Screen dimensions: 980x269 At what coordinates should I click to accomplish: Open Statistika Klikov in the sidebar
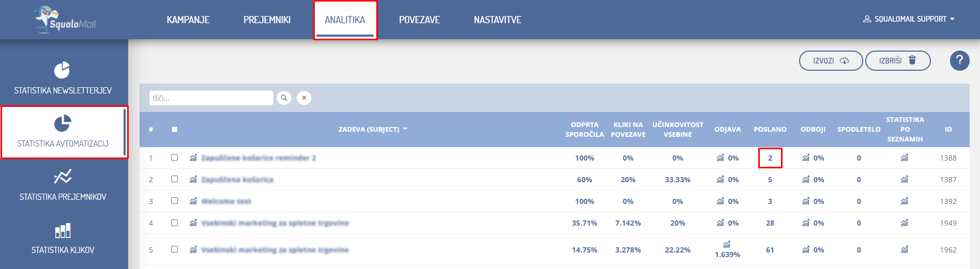63,238
